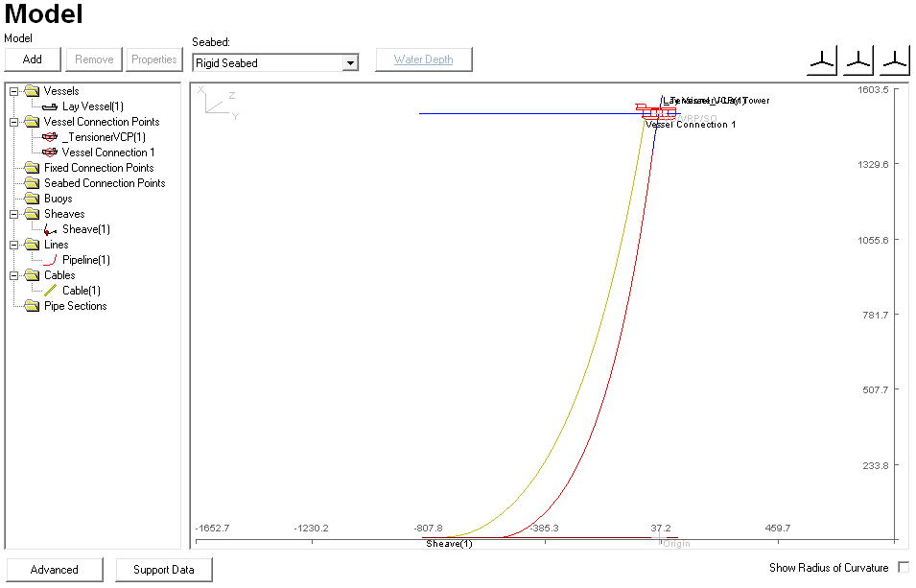Open Support Data
Viewport: 916px width, 588px height.
click(x=164, y=570)
